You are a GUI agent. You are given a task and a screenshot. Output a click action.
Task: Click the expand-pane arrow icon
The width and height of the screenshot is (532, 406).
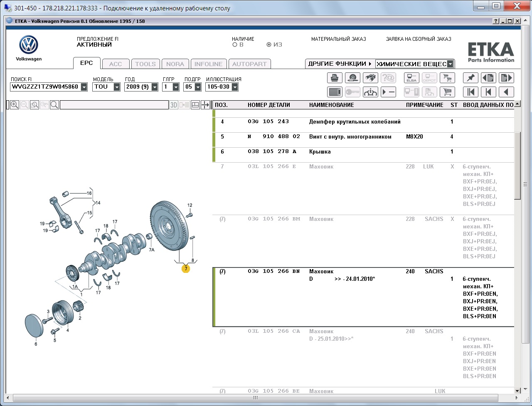coord(205,105)
